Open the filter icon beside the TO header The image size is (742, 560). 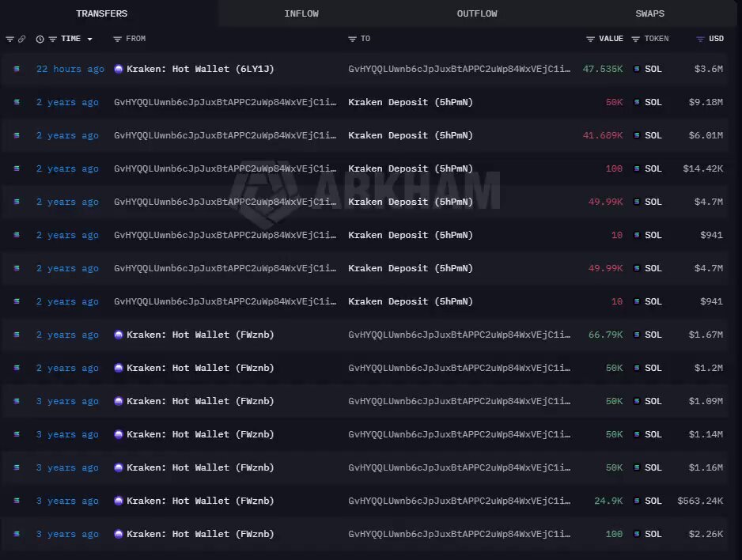[352, 40]
